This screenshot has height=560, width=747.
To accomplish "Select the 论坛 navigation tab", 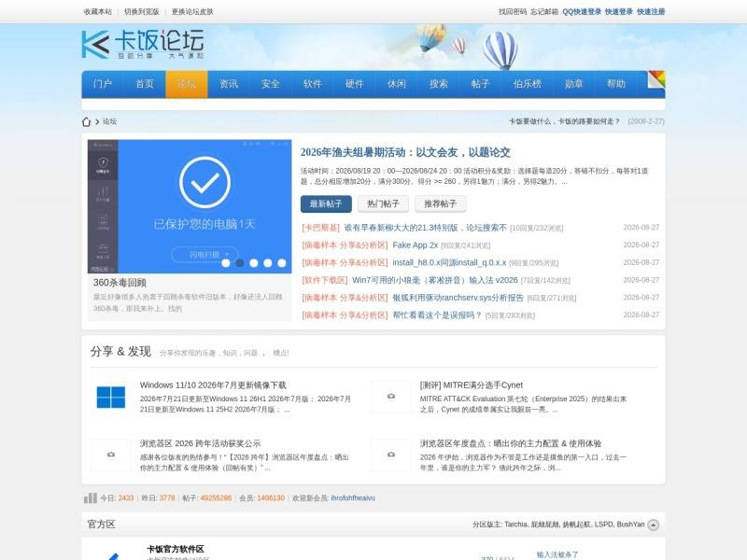I will pyautogui.click(x=186, y=84).
